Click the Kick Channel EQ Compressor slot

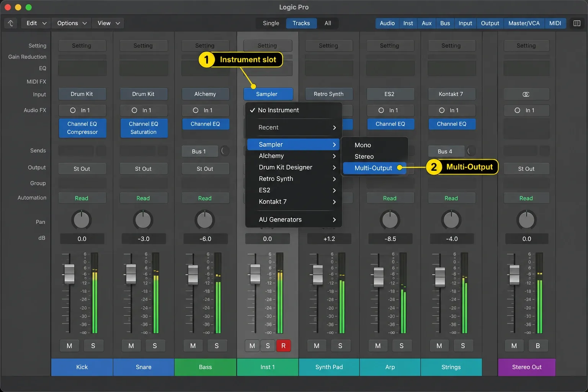(x=82, y=128)
